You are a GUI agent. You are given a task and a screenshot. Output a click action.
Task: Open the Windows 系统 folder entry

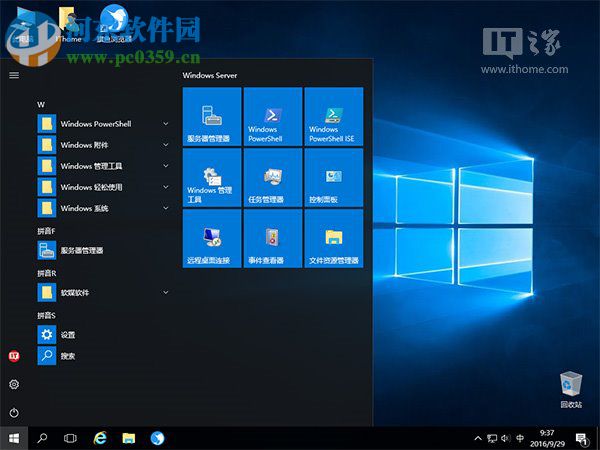pyautogui.click(x=104, y=208)
